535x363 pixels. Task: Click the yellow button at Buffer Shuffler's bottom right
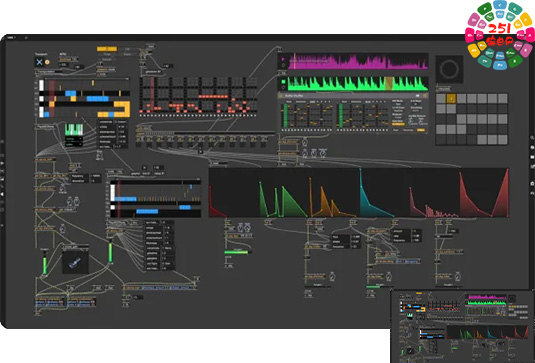tap(421, 130)
